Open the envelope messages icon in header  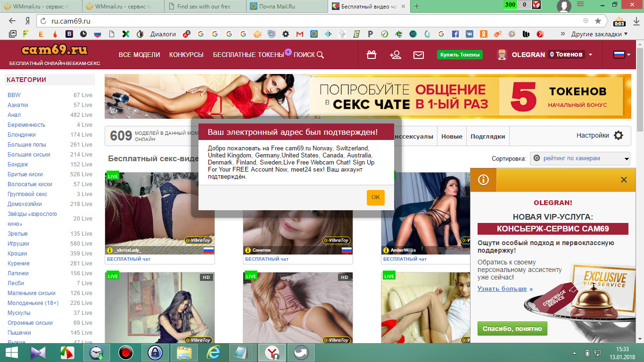click(x=419, y=55)
